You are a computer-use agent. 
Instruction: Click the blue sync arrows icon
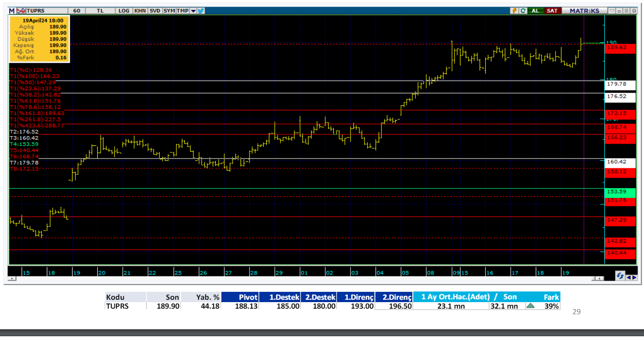(621, 276)
